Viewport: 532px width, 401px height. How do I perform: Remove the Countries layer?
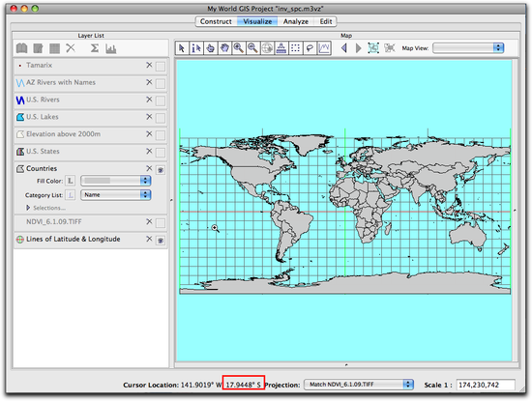click(x=149, y=168)
